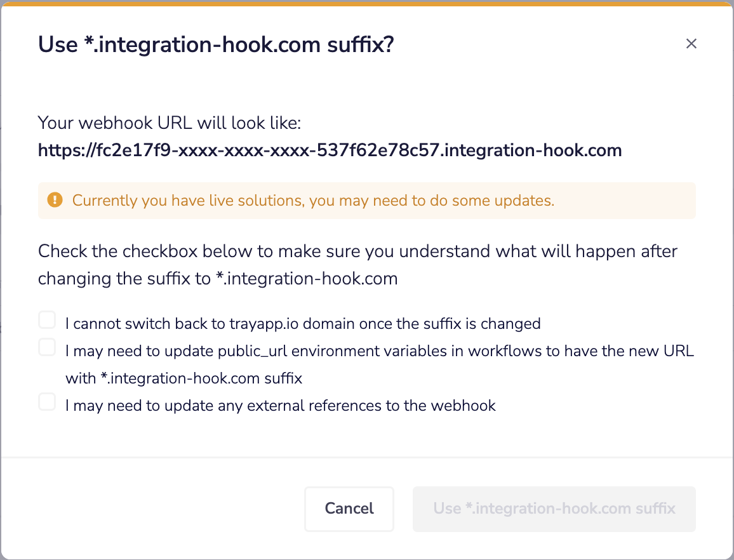Click the dialog title asking about the suffix
This screenshot has width=734, height=560.
(216, 44)
